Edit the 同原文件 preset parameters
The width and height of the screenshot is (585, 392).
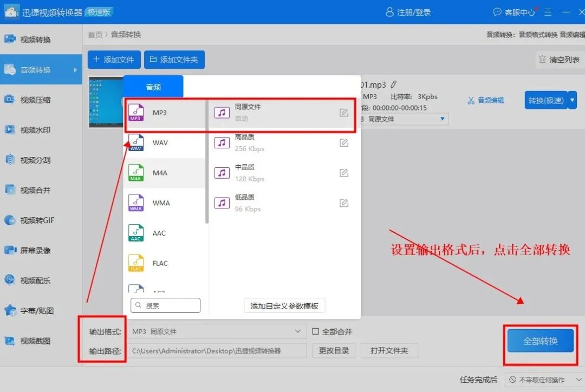(343, 113)
